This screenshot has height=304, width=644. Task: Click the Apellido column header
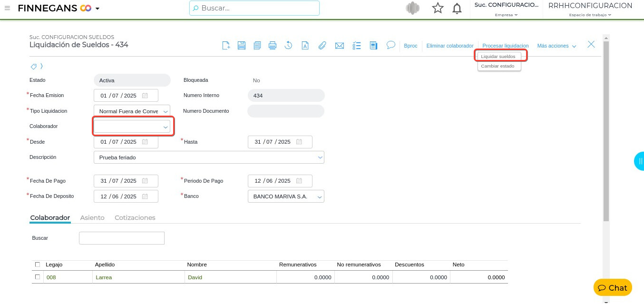(105, 265)
